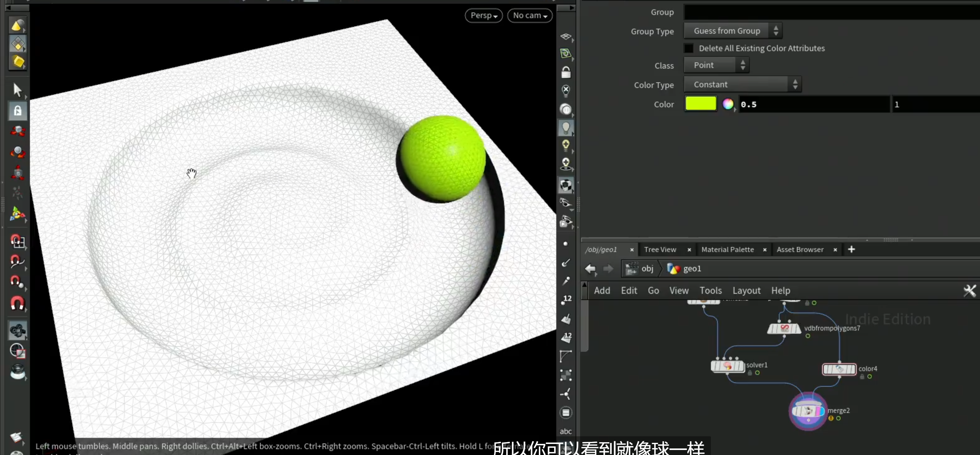Toggle primitive numbers display

566,337
